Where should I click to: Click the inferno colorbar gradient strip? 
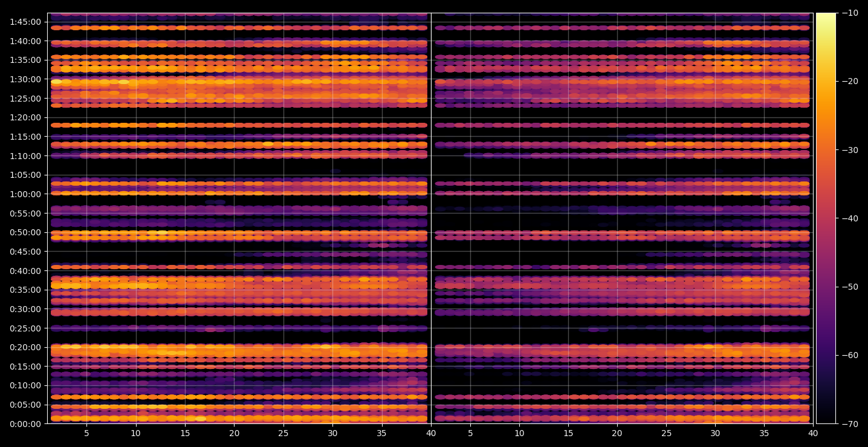pos(826,218)
